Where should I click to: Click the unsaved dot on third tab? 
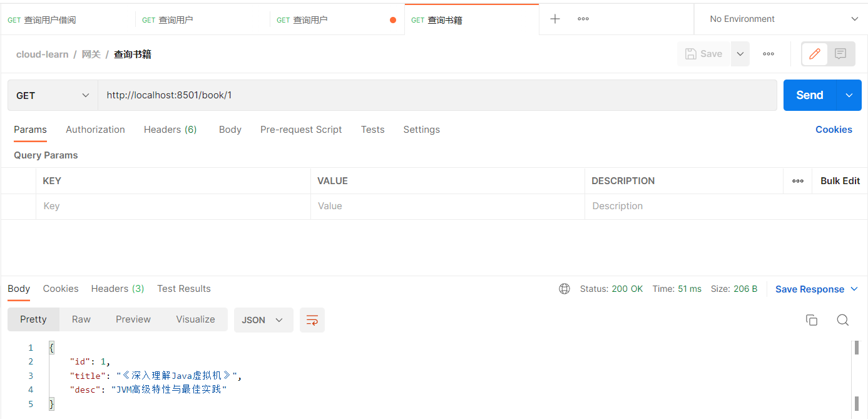(393, 20)
